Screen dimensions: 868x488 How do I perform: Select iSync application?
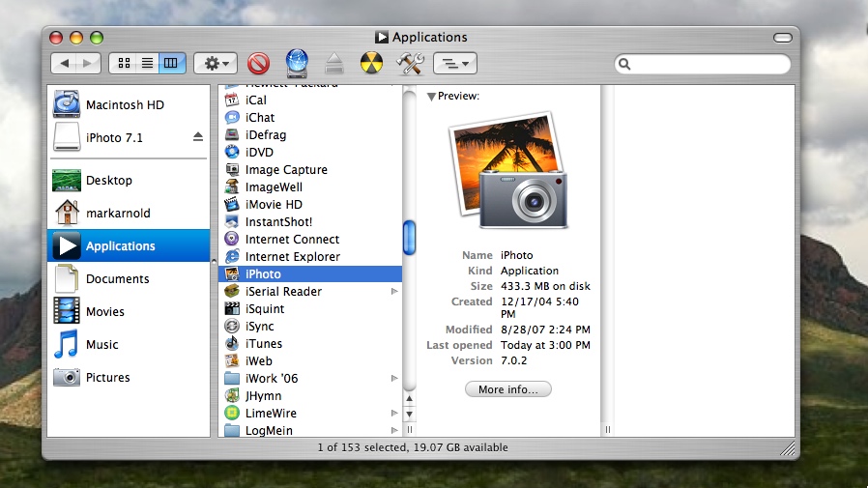point(310,327)
